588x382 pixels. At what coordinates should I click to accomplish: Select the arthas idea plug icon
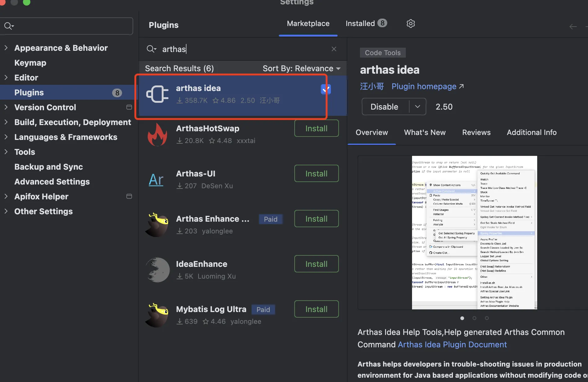tap(157, 94)
